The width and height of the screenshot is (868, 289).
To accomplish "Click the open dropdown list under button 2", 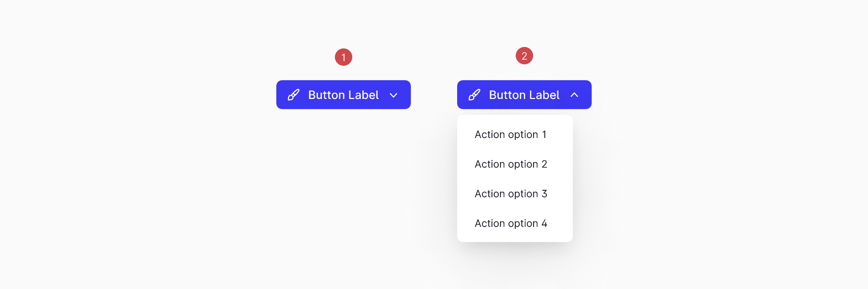I will tap(515, 178).
